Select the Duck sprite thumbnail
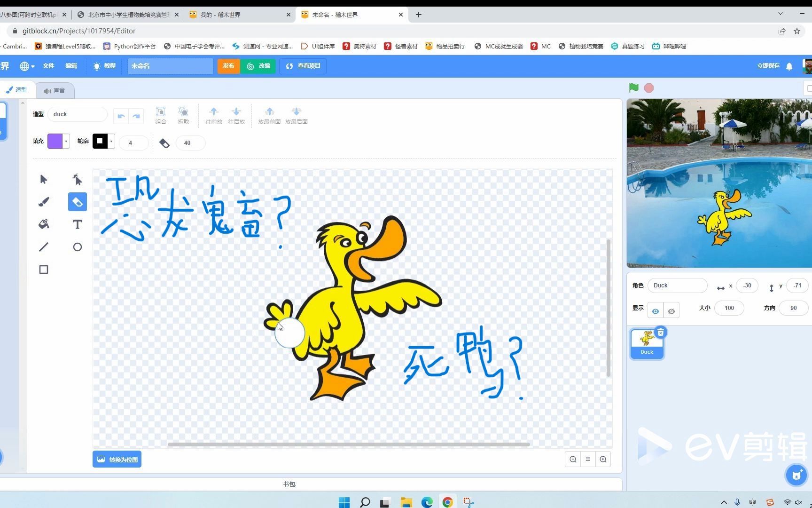 (x=647, y=344)
